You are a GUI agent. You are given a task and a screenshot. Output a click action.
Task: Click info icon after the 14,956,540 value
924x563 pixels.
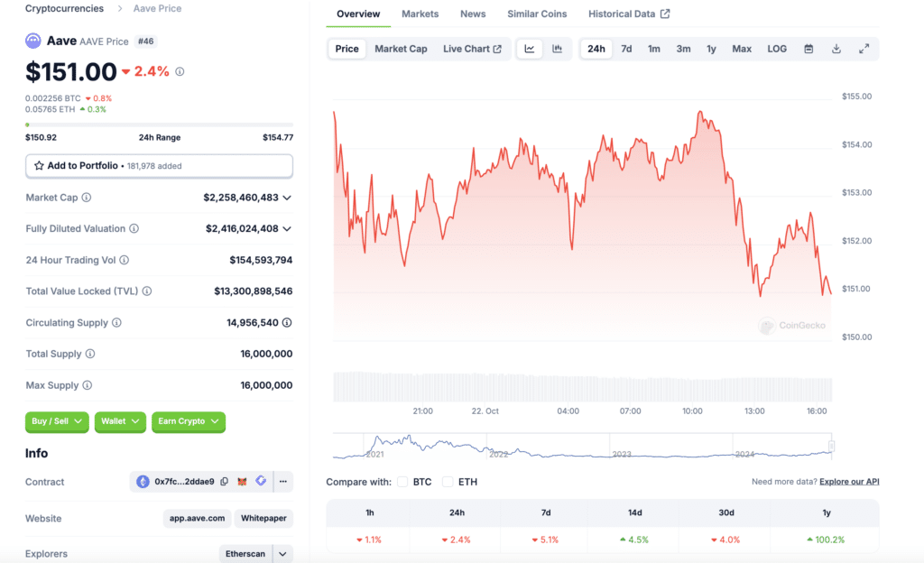point(287,323)
